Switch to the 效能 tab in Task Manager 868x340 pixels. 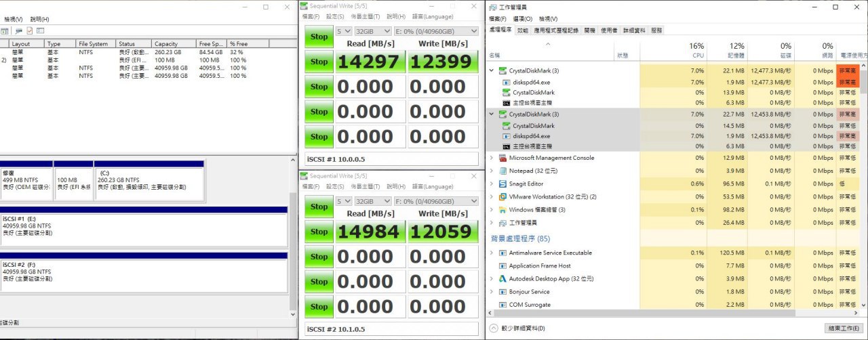(522, 30)
